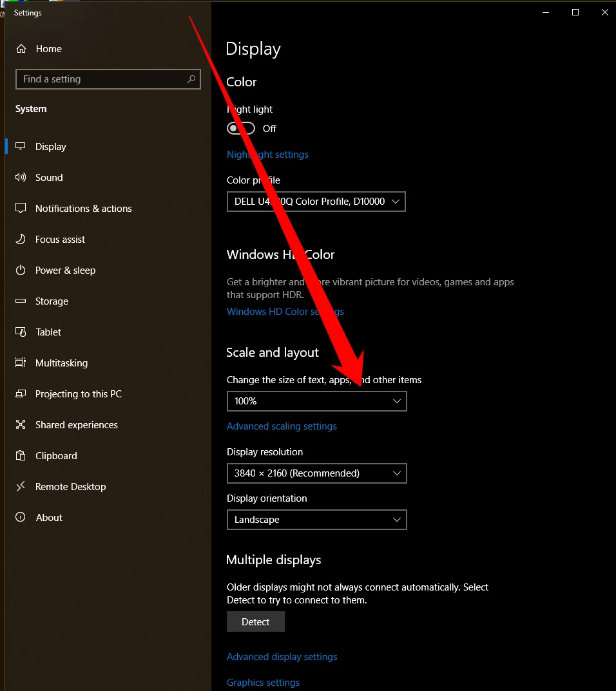616x691 pixels.
Task: Select Power & sleep in sidebar
Action: coord(65,270)
